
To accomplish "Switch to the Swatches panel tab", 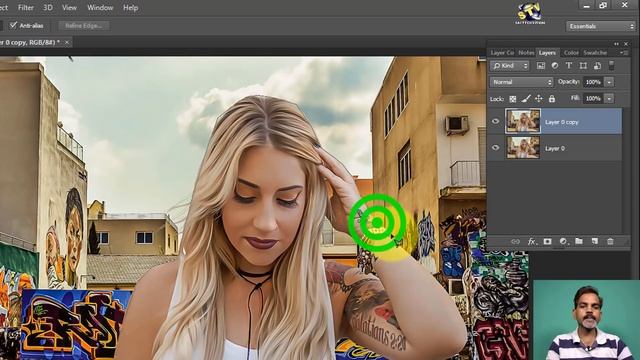I will pos(595,53).
